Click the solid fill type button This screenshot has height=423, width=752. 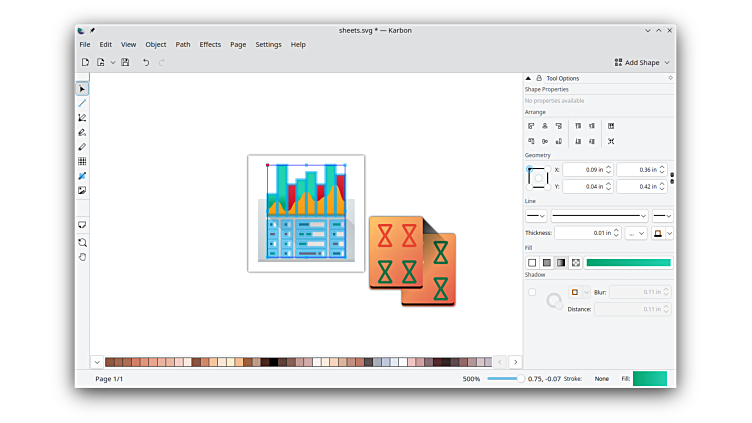pos(546,263)
